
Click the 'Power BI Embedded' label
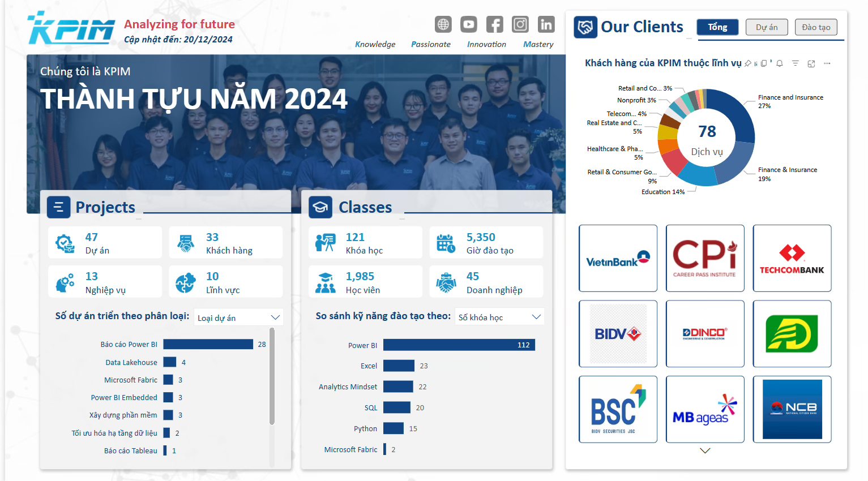click(x=124, y=397)
